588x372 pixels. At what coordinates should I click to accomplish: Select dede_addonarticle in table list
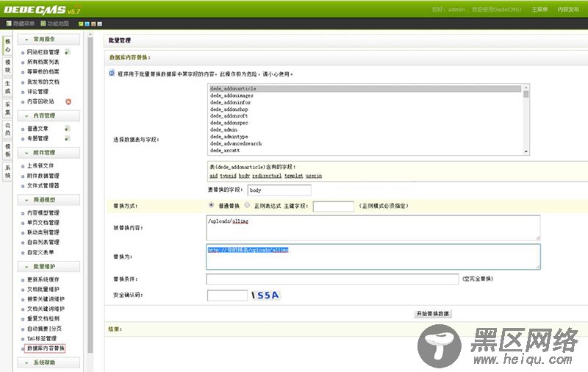(365, 88)
